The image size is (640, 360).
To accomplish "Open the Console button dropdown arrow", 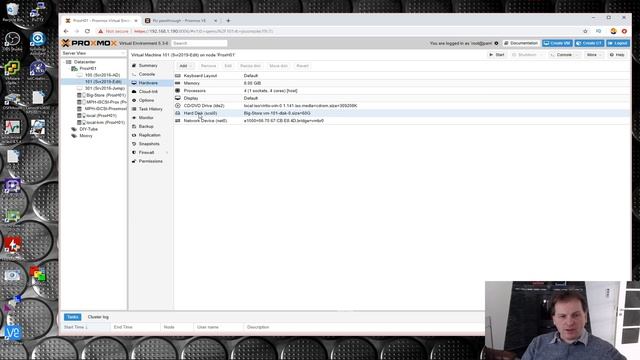I will [578, 55].
